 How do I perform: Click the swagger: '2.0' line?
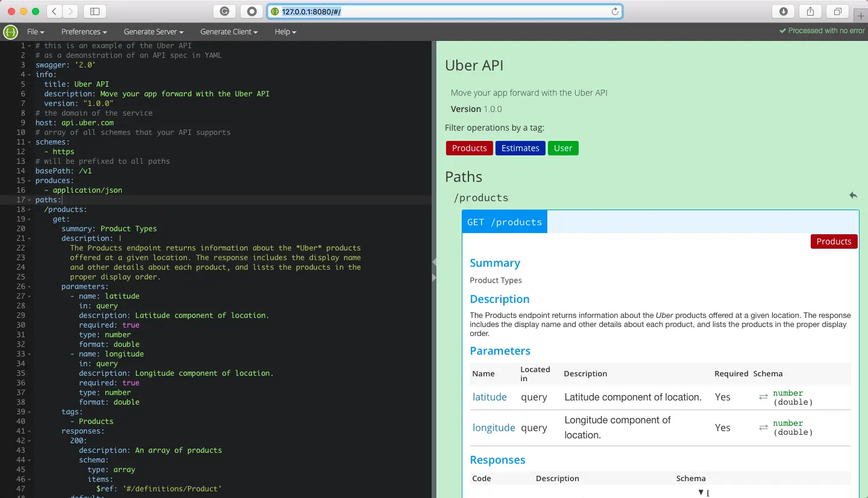tap(66, 65)
